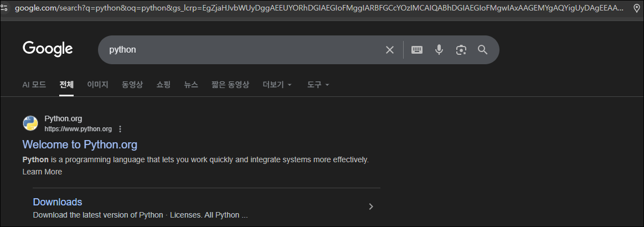This screenshot has width=644, height=227.
Task: Open the on-screen keyboard input tool
Action: [x=417, y=50]
